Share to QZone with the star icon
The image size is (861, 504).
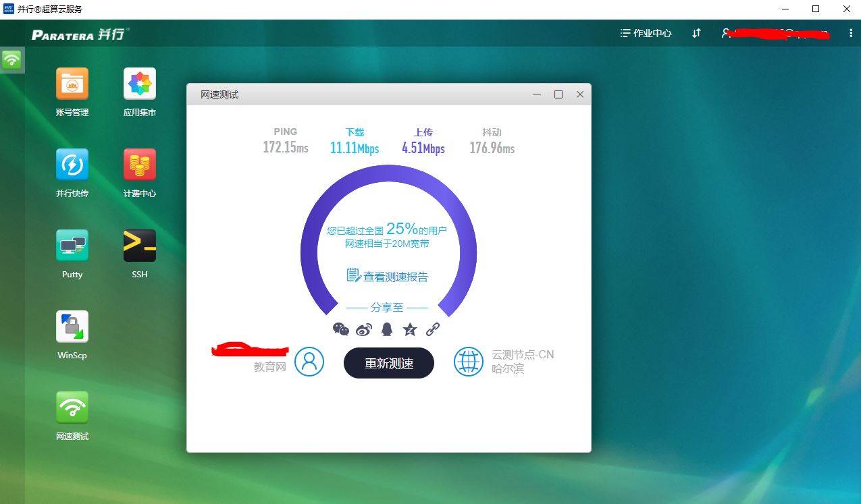point(409,329)
